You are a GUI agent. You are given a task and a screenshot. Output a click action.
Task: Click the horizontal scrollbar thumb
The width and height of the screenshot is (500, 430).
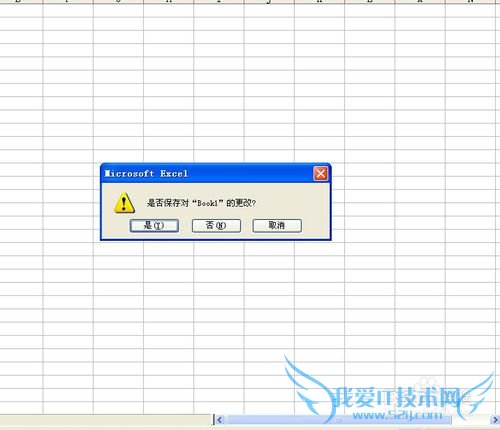pyautogui.click(x=339, y=420)
